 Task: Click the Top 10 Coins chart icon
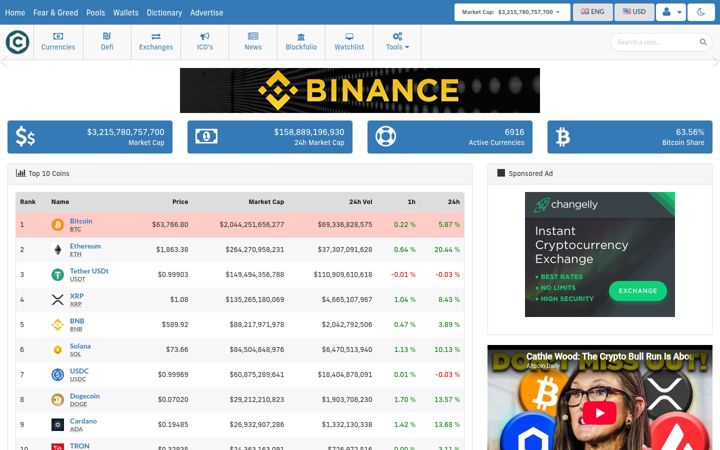(21, 173)
